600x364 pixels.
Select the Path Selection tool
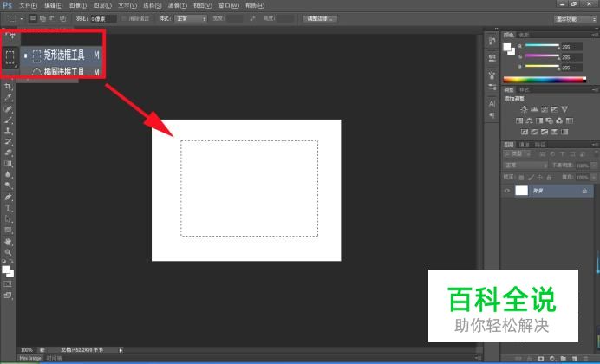[8, 219]
